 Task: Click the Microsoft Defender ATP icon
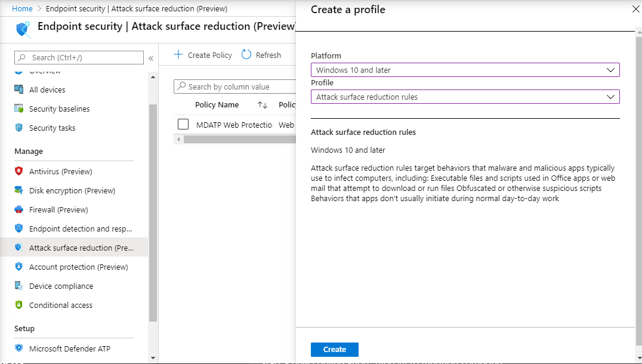point(18,348)
